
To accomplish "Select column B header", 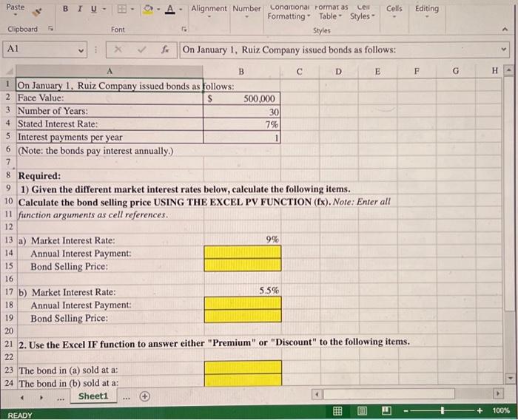I will pos(241,72).
